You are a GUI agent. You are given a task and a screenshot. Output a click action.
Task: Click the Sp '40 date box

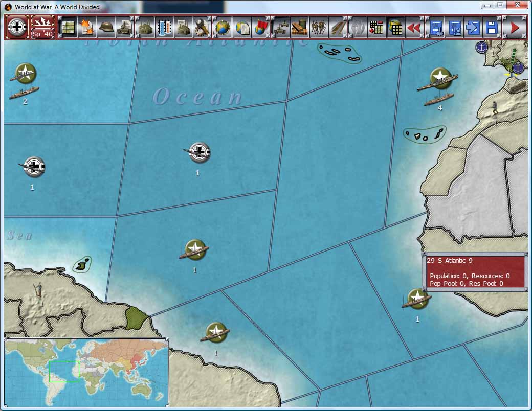42,34
